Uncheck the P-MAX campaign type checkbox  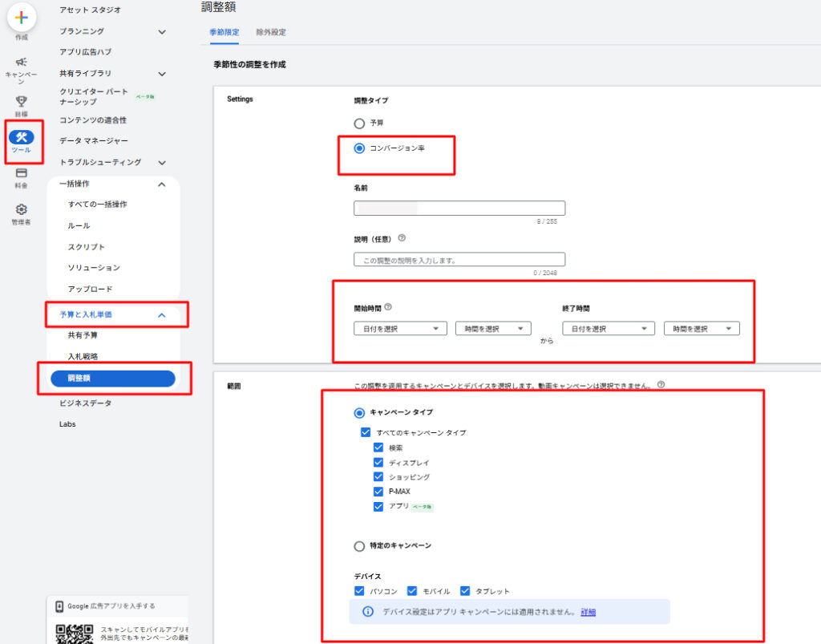click(x=378, y=492)
